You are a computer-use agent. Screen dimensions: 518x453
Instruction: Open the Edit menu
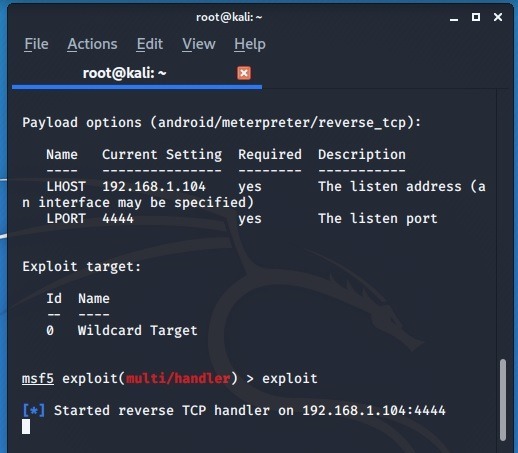(150, 44)
